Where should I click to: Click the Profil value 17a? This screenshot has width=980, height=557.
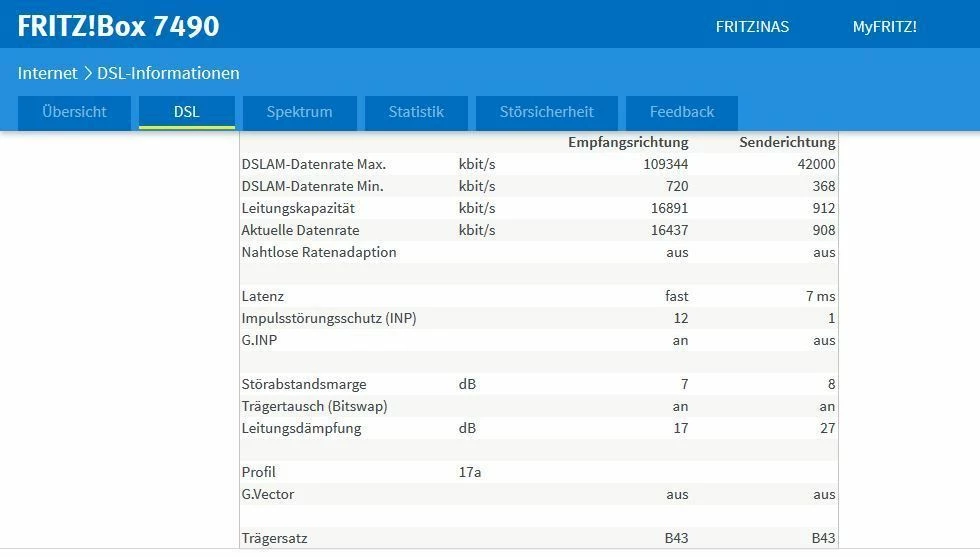click(x=470, y=472)
